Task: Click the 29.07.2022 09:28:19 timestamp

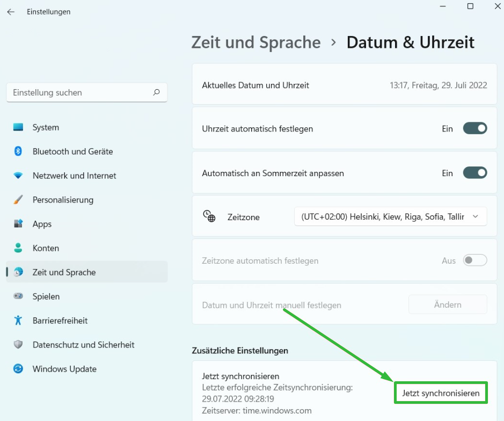Action: tap(238, 399)
